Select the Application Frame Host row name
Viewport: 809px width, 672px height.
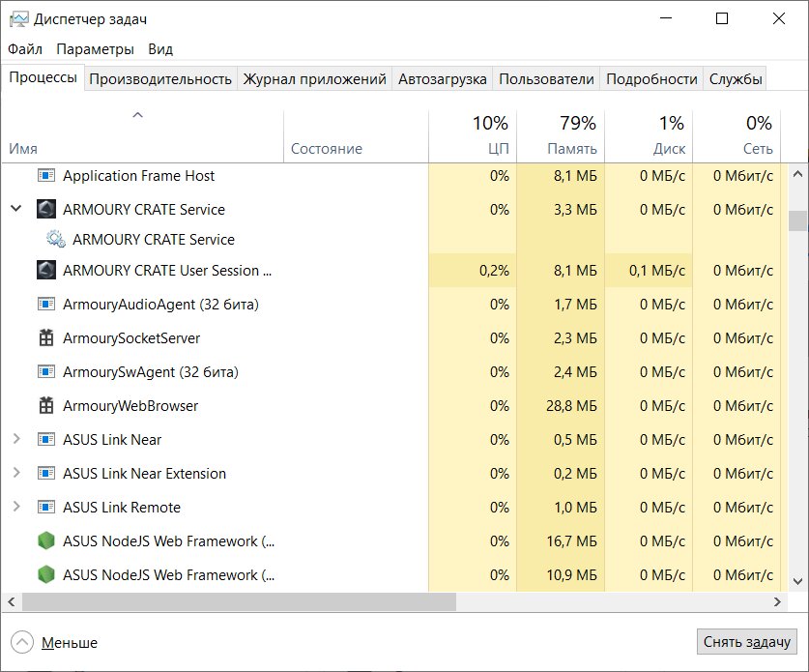click(138, 175)
